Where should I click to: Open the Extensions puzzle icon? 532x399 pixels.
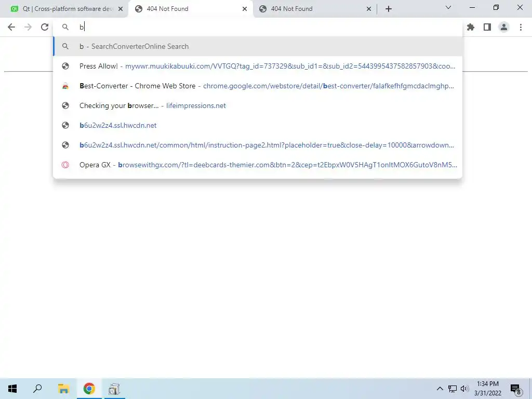click(x=471, y=27)
